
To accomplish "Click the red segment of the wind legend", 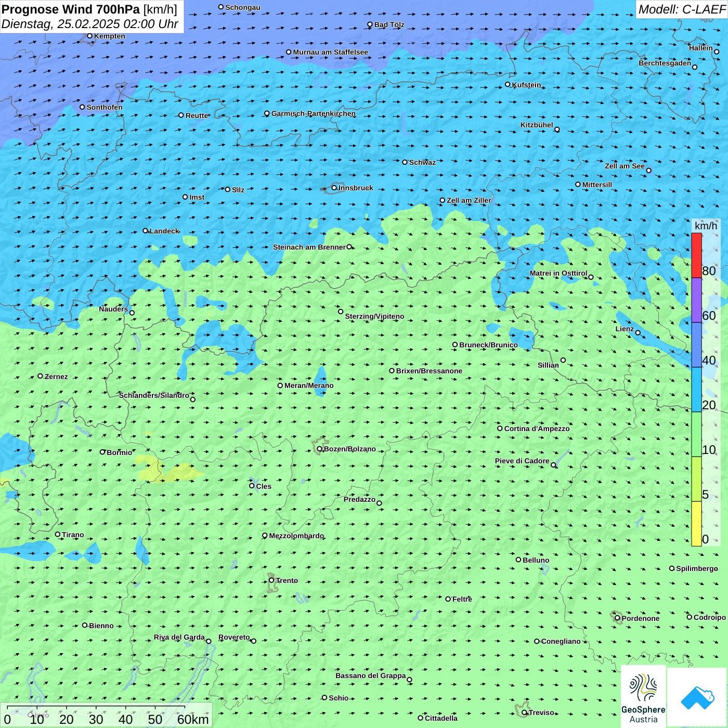I will click(x=696, y=255).
